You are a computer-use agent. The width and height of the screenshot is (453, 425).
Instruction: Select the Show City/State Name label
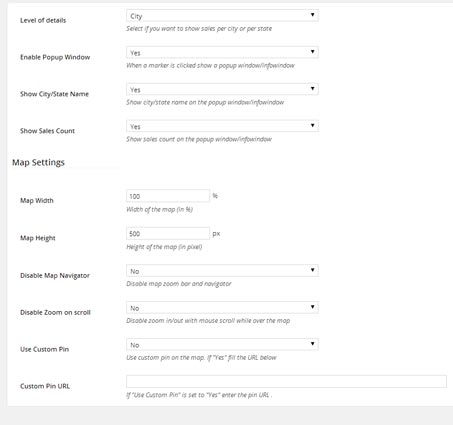point(54,94)
